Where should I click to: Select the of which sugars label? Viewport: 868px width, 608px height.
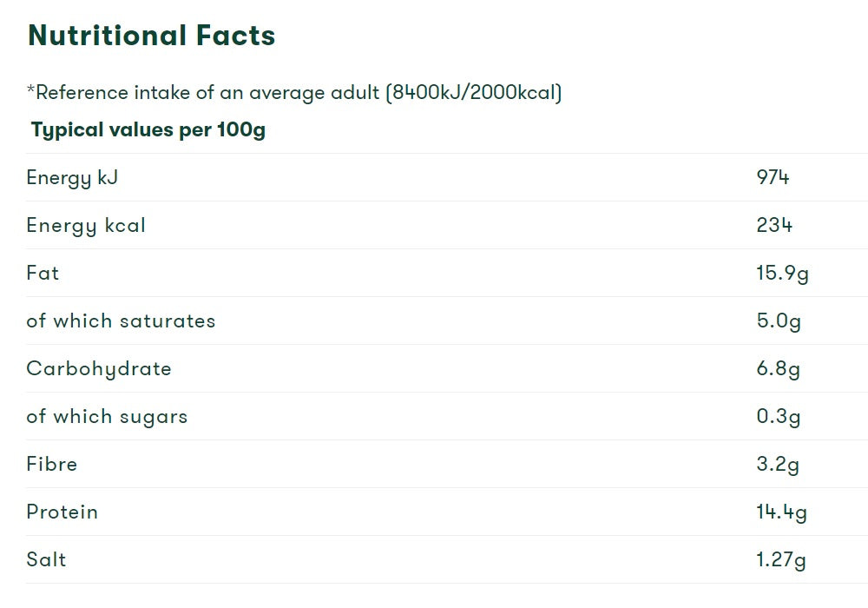coord(107,417)
